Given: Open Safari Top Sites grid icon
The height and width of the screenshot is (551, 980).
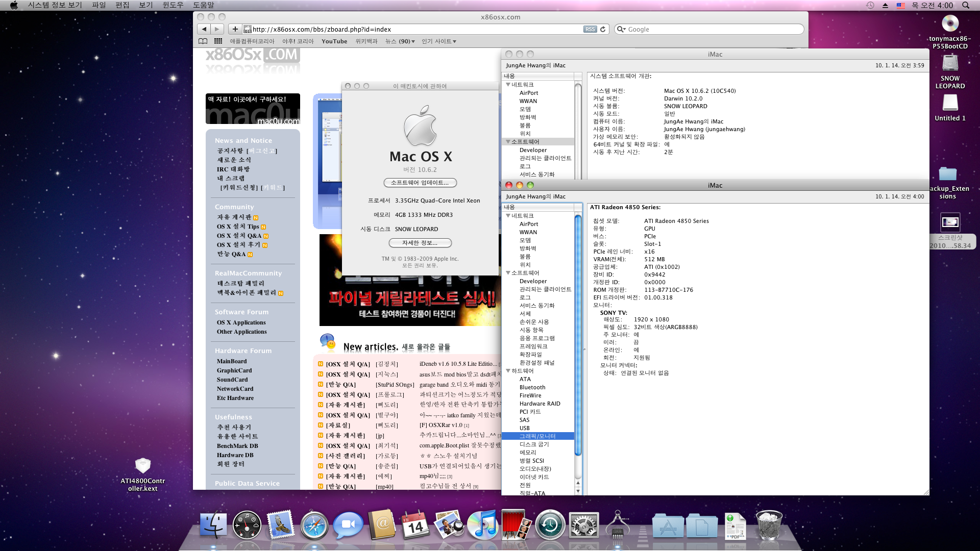Looking at the screenshot, I should (218, 41).
